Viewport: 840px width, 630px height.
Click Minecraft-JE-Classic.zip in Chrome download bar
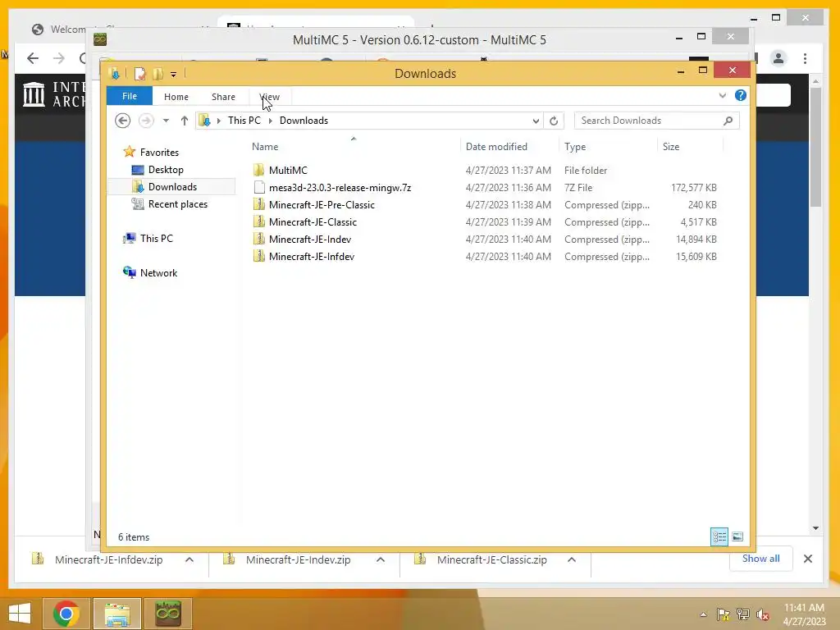(492, 559)
